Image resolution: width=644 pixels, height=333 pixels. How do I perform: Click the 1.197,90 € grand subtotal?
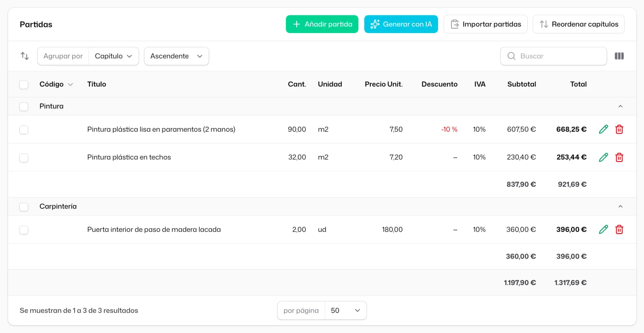tap(520, 283)
